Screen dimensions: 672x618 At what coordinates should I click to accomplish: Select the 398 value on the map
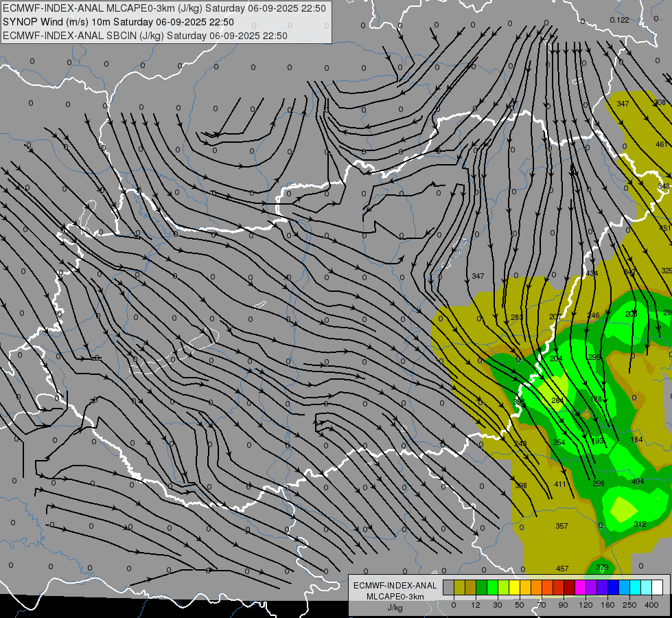[521, 485]
